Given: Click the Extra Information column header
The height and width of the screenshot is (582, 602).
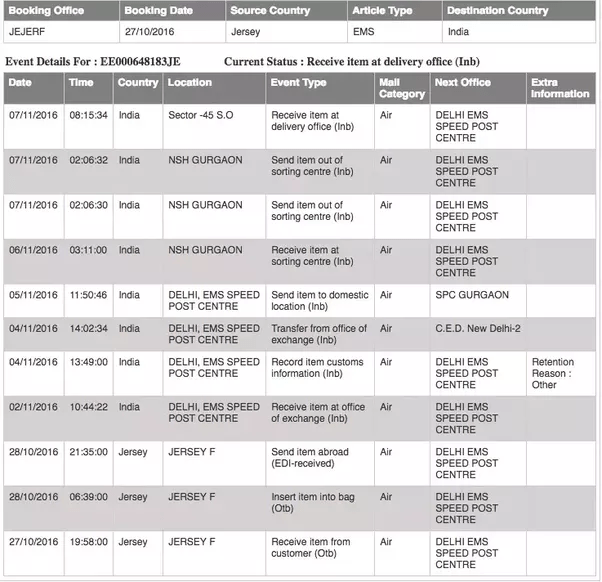Looking at the screenshot, I should click(x=561, y=88).
